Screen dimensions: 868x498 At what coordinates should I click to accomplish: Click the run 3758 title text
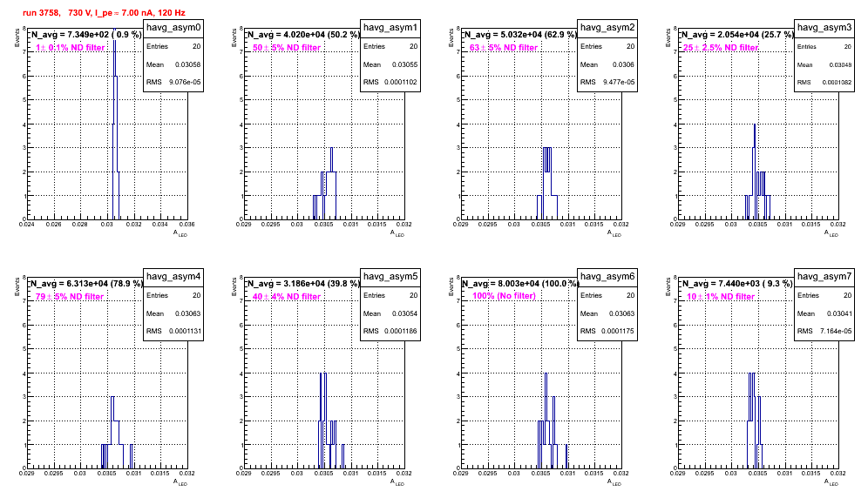click(x=104, y=12)
